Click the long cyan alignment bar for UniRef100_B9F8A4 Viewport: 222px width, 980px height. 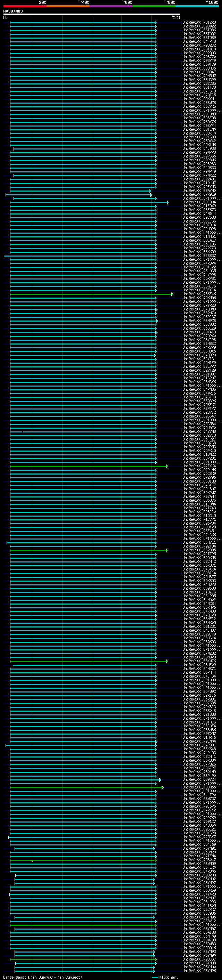tap(89, 202)
